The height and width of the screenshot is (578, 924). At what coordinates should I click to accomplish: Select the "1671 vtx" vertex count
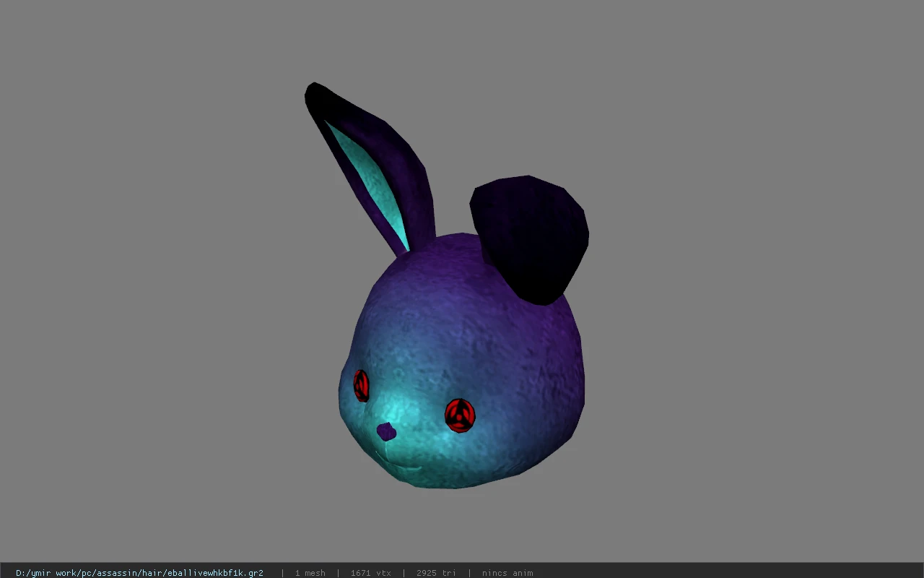[370, 573]
